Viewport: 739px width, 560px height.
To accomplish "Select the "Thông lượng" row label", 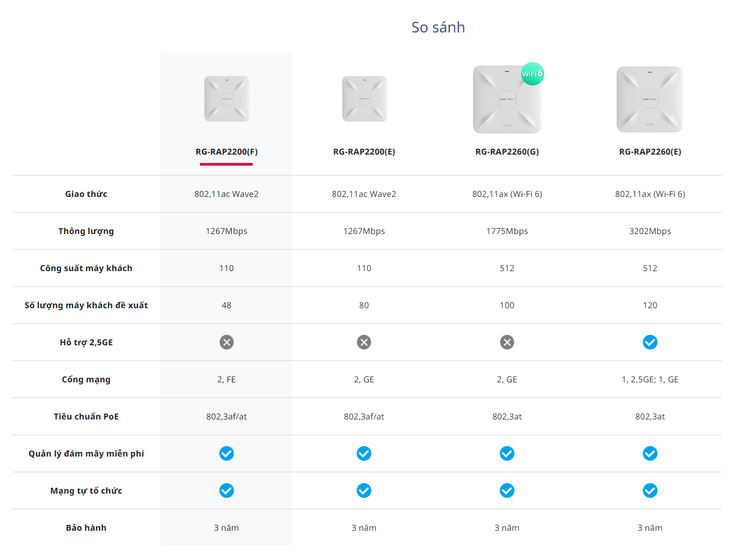I will coord(86,231).
